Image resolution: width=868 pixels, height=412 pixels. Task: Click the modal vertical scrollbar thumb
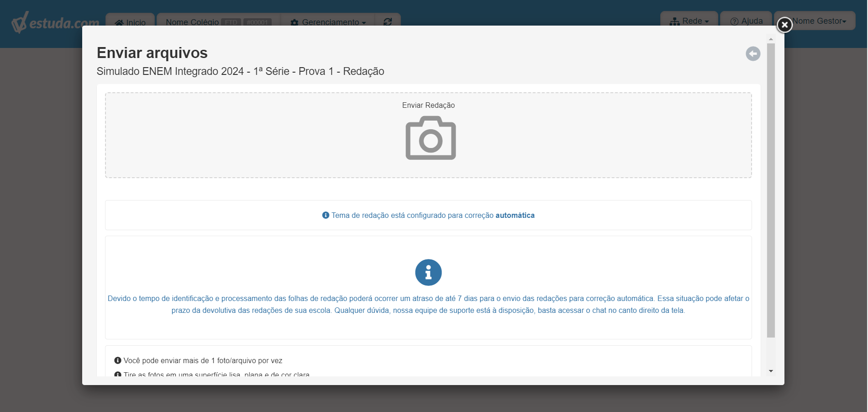tap(771, 190)
